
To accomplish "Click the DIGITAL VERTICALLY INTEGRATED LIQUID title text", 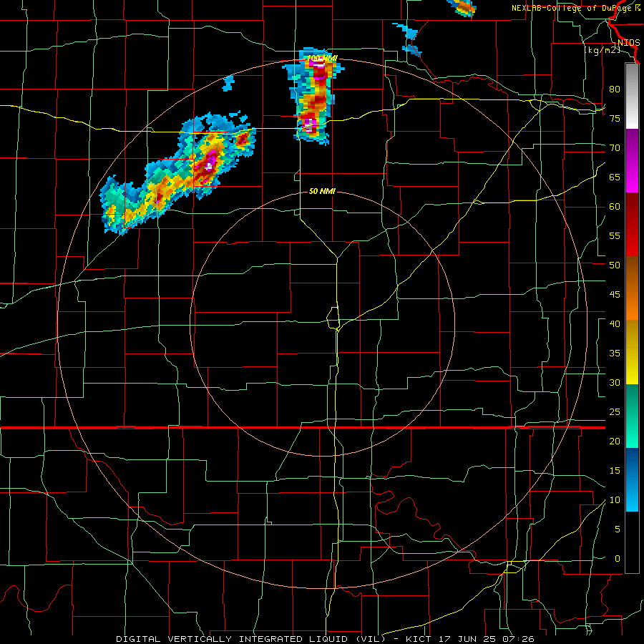I will tap(232, 639).
